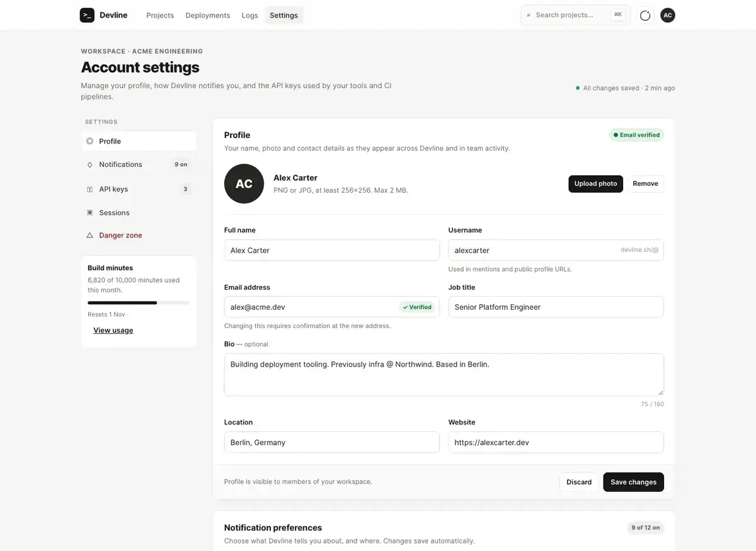Click the Notifications bell icon in sidebar
Viewport: 756px width, 551px height.
pyautogui.click(x=89, y=164)
